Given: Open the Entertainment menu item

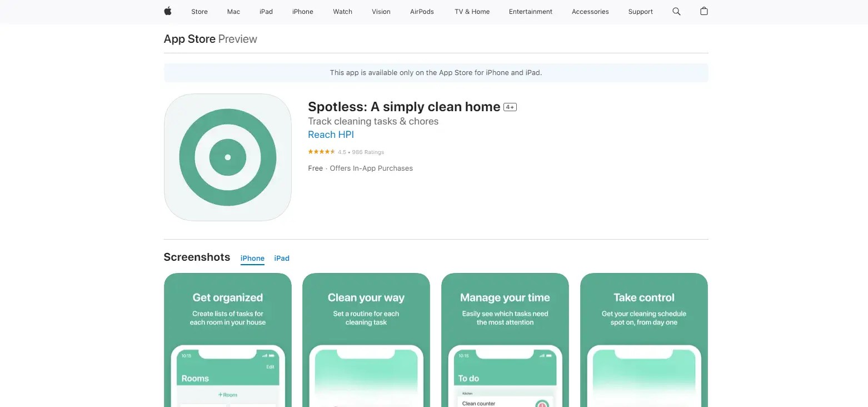Looking at the screenshot, I should click(x=530, y=11).
